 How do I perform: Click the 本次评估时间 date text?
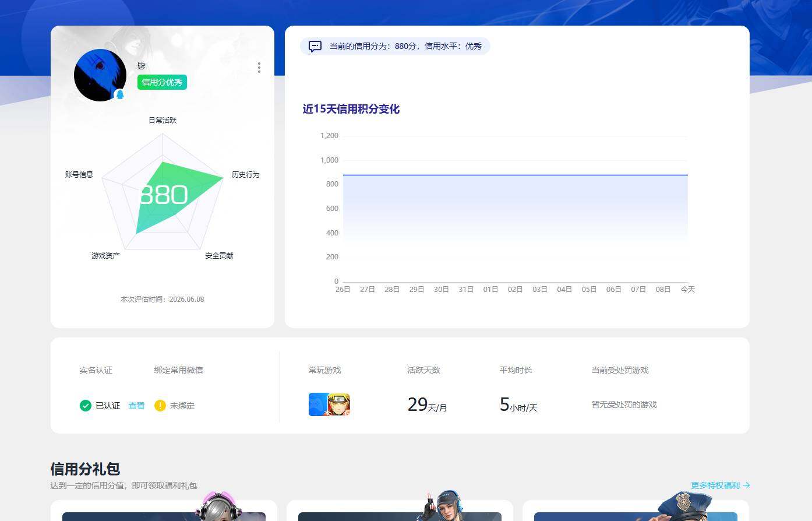[x=163, y=300]
